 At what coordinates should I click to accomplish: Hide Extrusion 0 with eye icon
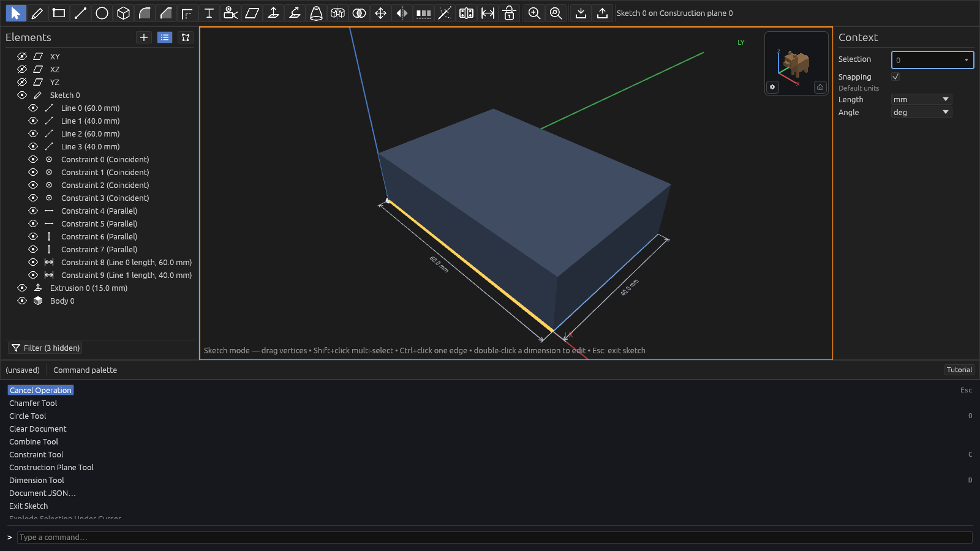pyautogui.click(x=22, y=288)
